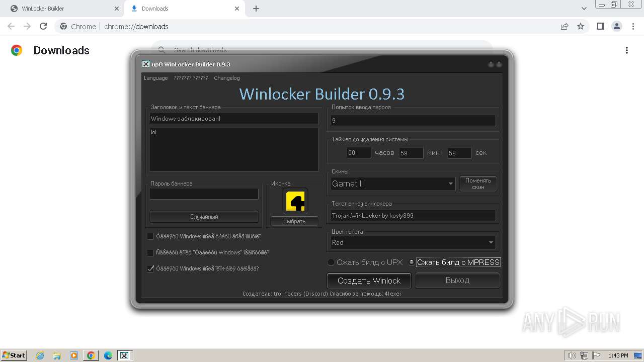Focus the banner password field
The height and width of the screenshot is (362, 644).
(x=204, y=194)
